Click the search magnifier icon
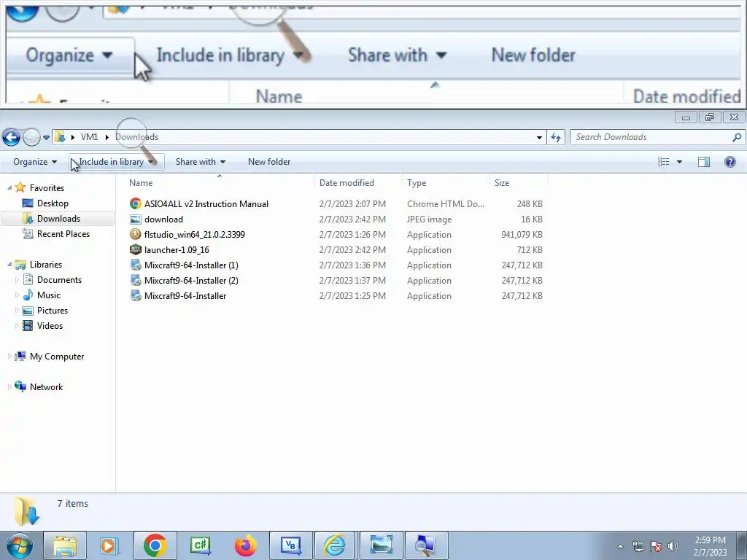The width and height of the screenshot is (747, 560). [x=737, y=137]
